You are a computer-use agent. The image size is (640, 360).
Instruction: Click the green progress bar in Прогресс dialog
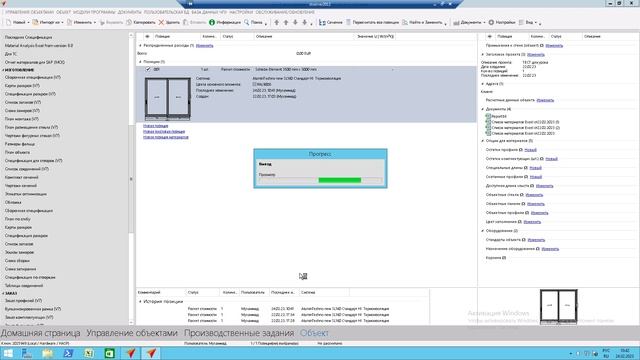coord(340,180)
